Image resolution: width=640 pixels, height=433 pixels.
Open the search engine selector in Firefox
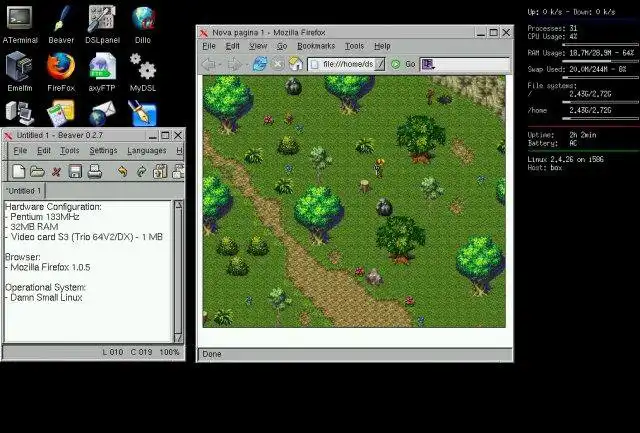[428, 64]
